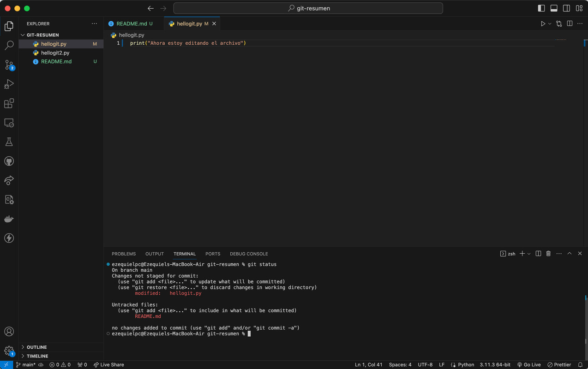Viewport: 588px width, 369px height.
Task: Open editor More Actions ellipsis
Action: point(580,24)
